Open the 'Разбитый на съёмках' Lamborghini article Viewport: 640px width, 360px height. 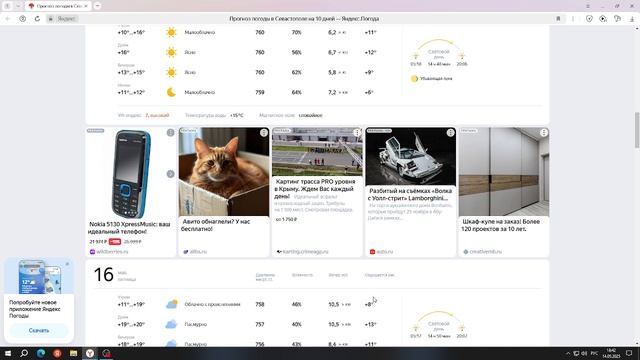410,194
